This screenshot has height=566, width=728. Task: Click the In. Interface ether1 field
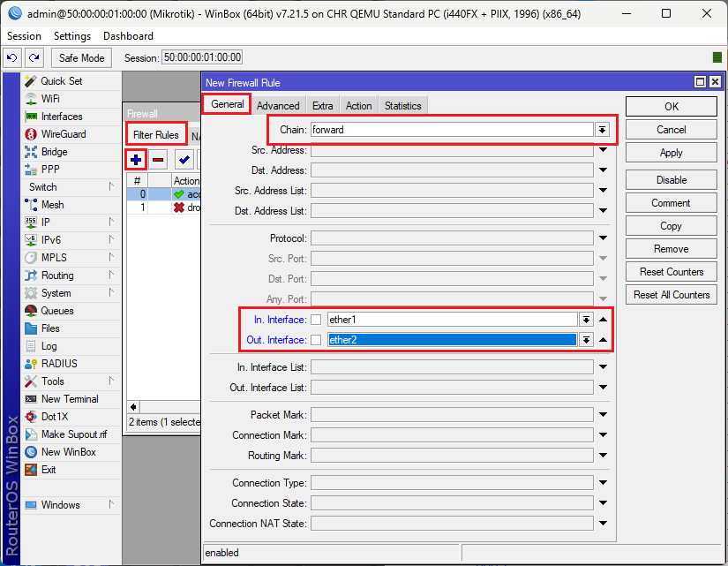(x=452, y=320)
